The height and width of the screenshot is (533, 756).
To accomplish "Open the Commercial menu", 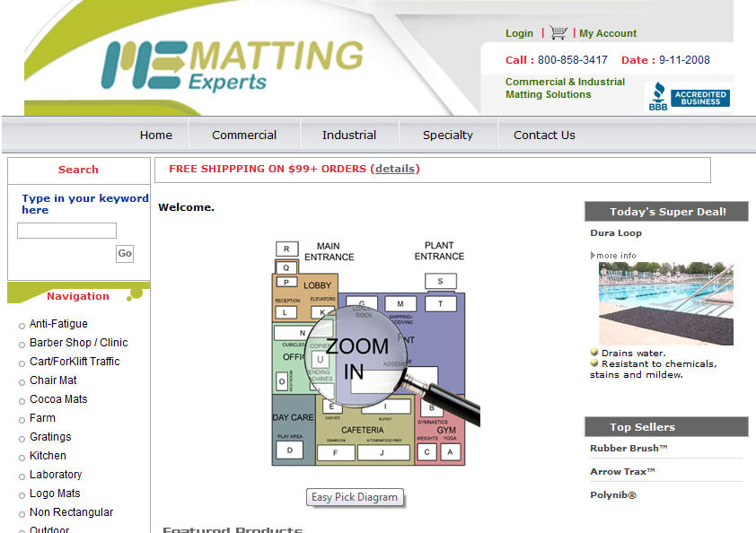I will point(244,135).
